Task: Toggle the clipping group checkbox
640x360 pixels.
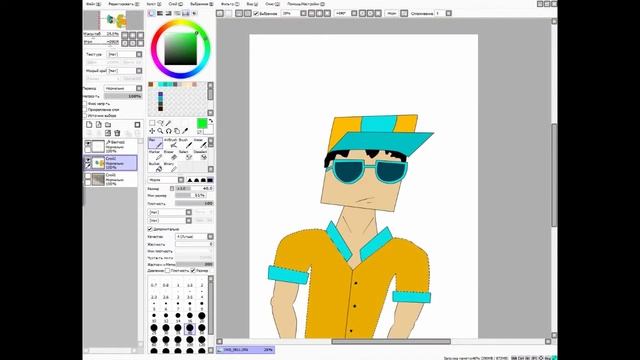Action: (85, 110)
